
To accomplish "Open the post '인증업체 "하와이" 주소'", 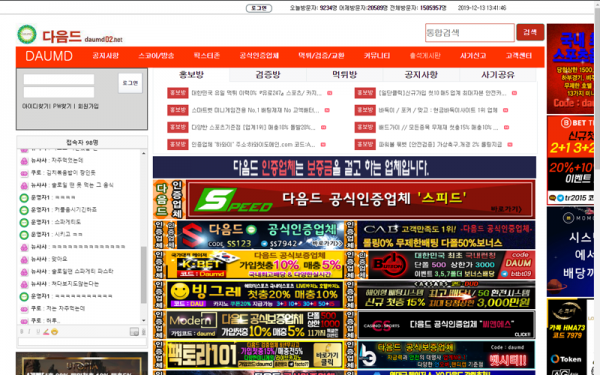I will [x=253, y=144].
